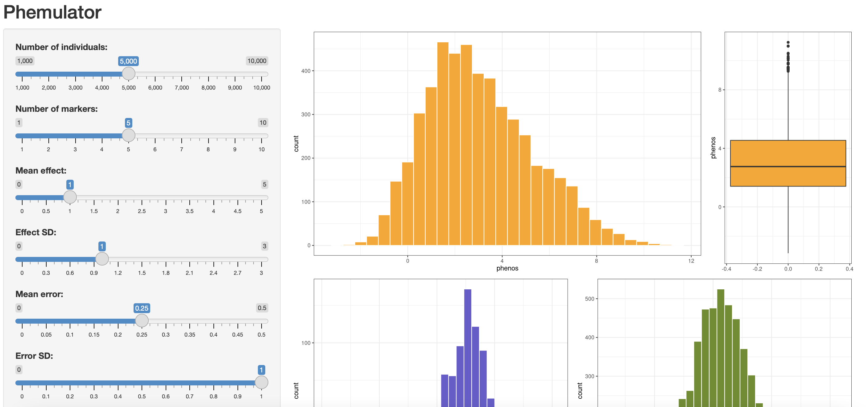Click the Effect SD slider handle
The image size is (868, 407).
tap(102, 259)
